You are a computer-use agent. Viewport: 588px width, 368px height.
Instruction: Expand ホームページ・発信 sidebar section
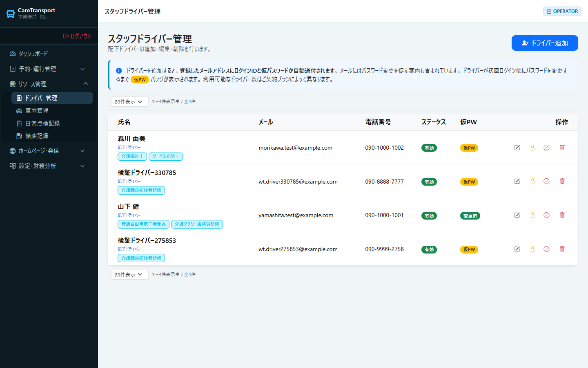[x=49, y=150]
